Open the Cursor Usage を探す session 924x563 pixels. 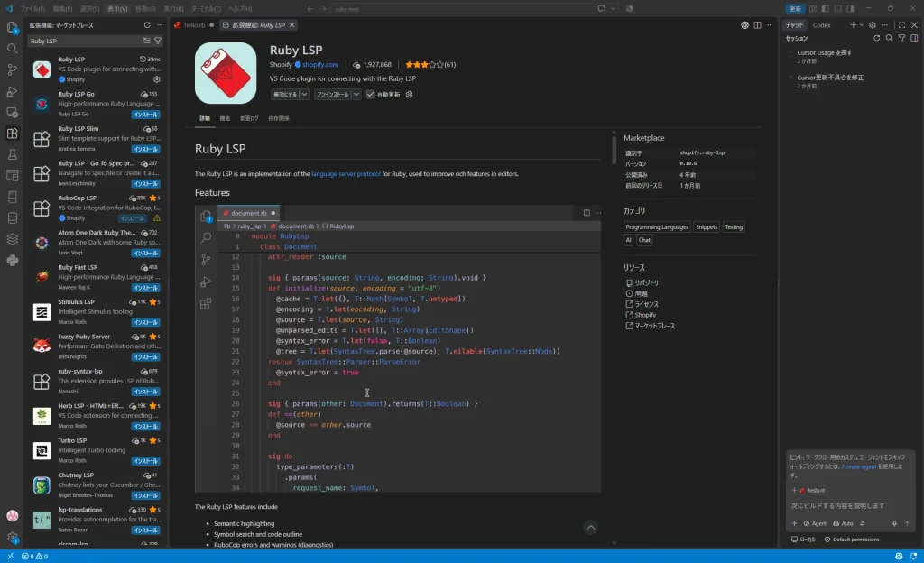(825, 52)
